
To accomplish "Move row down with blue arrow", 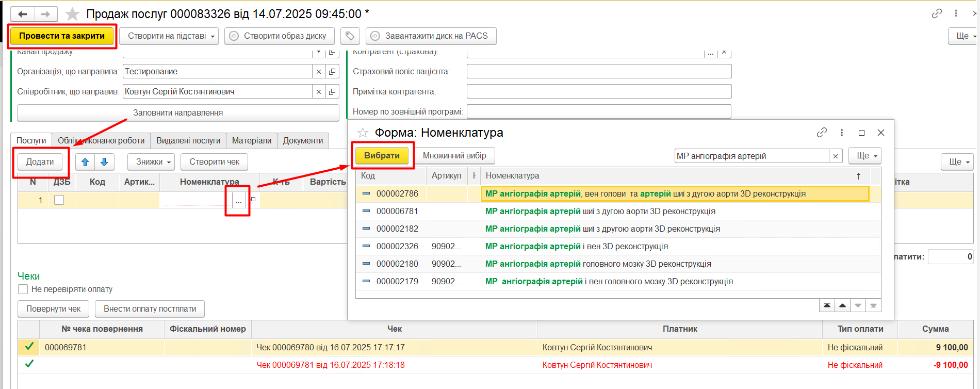I will pos(104,162).
